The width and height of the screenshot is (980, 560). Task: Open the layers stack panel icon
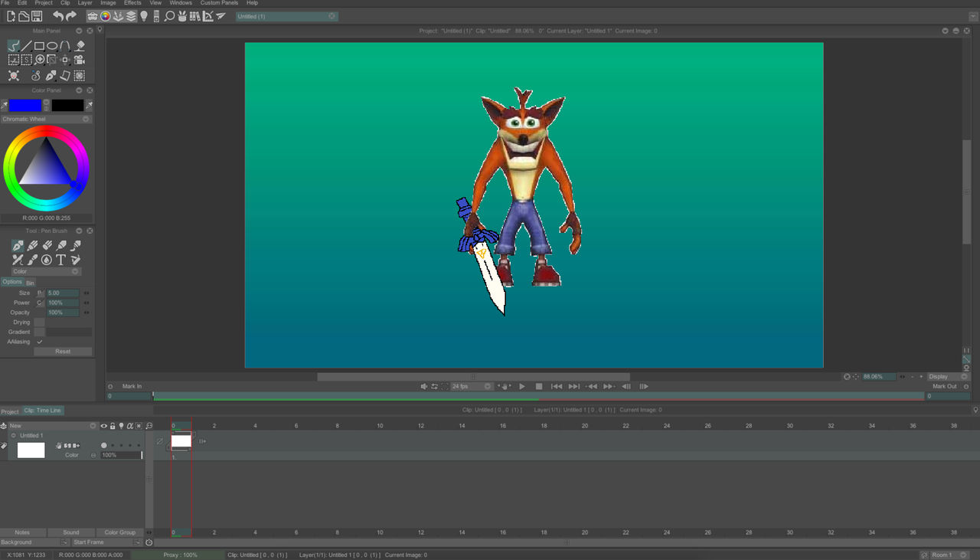point(131,16)
